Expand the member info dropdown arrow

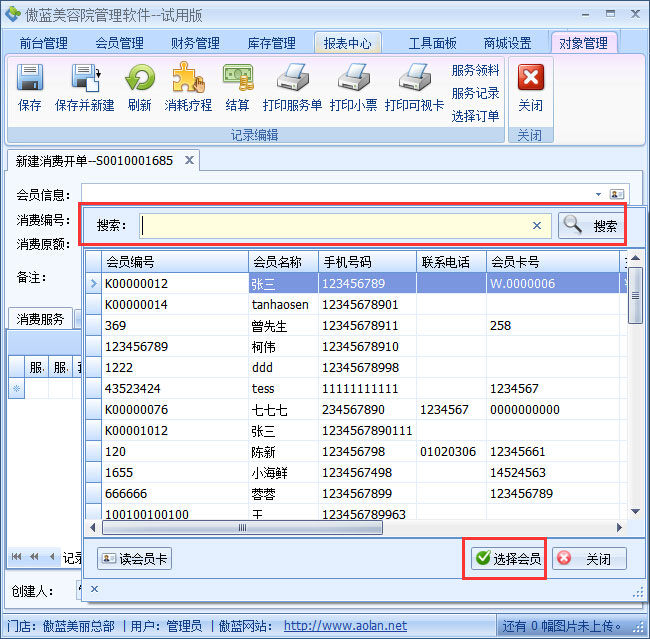pos(598,194)
